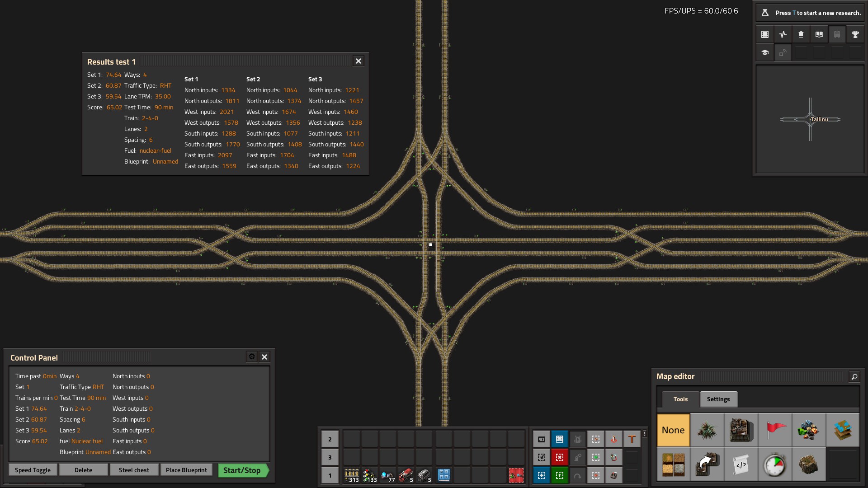Select the None tool in Map editor

point(673,430)
